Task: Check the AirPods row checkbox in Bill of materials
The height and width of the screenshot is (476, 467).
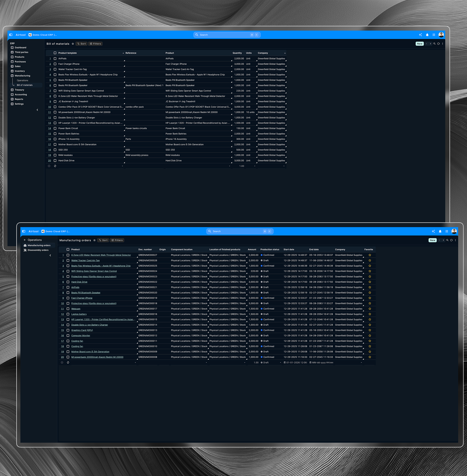Action: pyautogui.click(x=55, y=59)
